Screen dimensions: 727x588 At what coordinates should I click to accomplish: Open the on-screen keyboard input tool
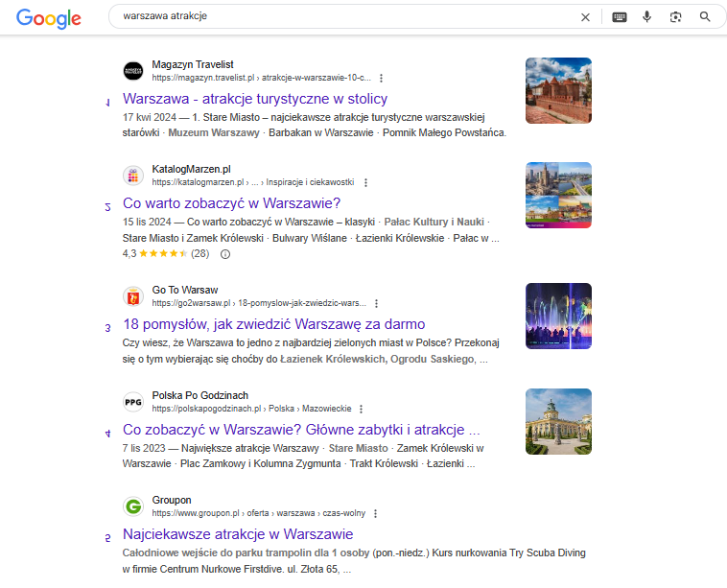pyautogui.click(x=620, y=17)
